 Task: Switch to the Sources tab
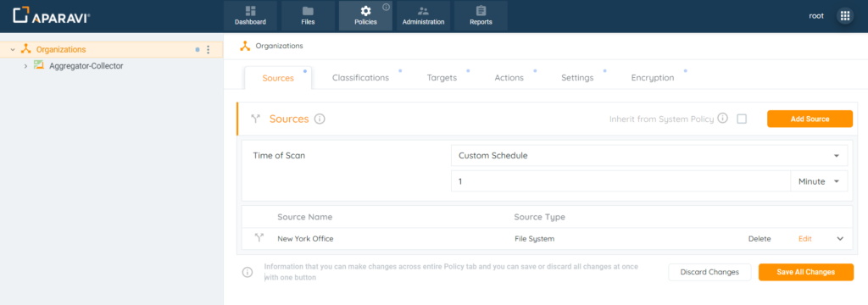[278, 78]
